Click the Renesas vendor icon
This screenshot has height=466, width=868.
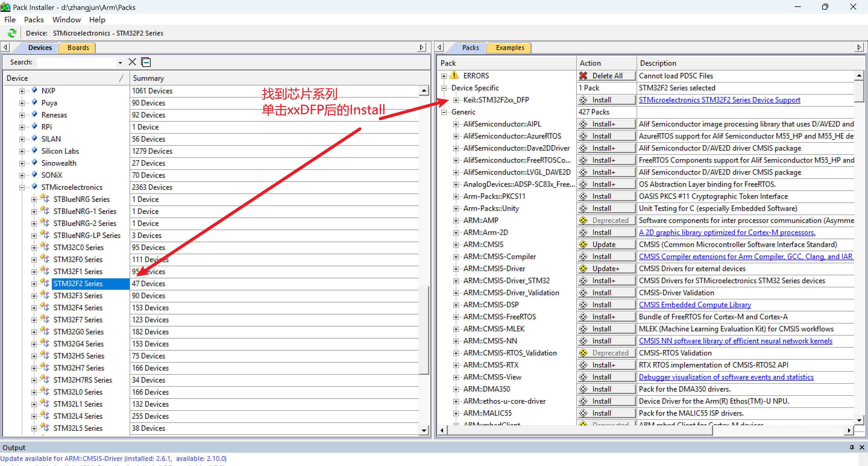click(34, 114)
